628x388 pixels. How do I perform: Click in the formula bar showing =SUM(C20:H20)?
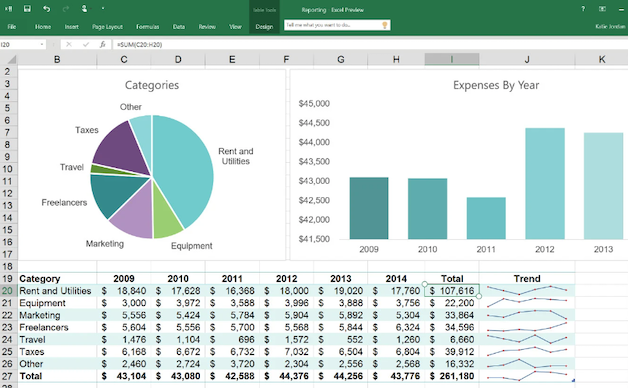(370, 44)
